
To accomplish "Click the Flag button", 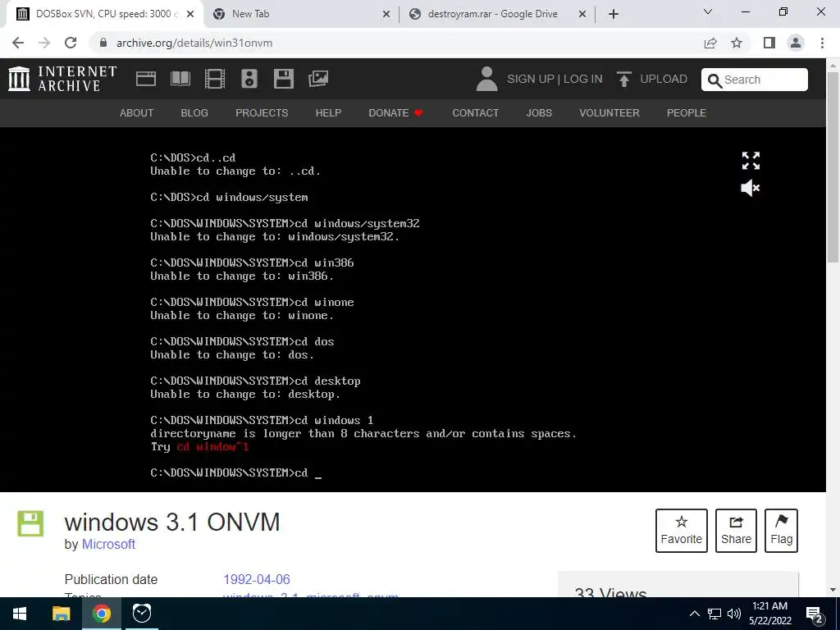I will click(x=781, y=531).
